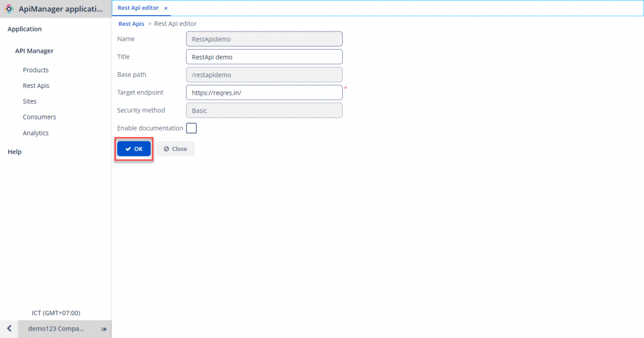Open Products in the sidebar
Image resolution: width=644 pixels, height=338 pixels.
(36, 70)
